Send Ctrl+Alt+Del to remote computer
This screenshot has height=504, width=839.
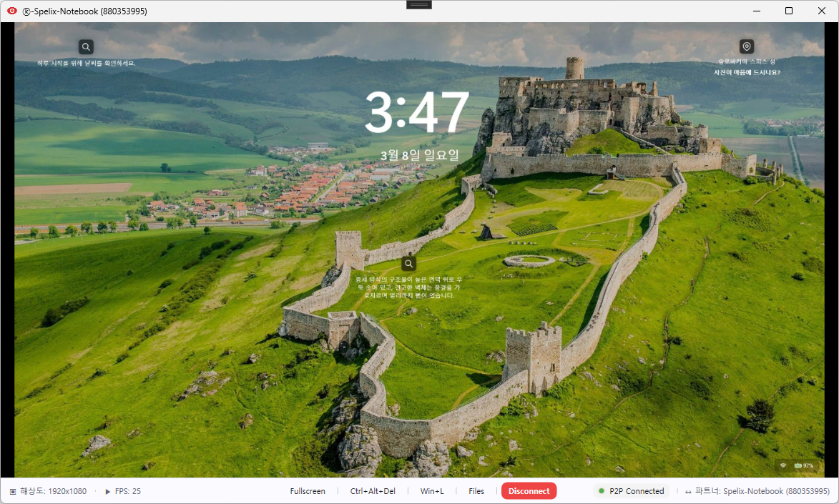[x=373, y=491]
